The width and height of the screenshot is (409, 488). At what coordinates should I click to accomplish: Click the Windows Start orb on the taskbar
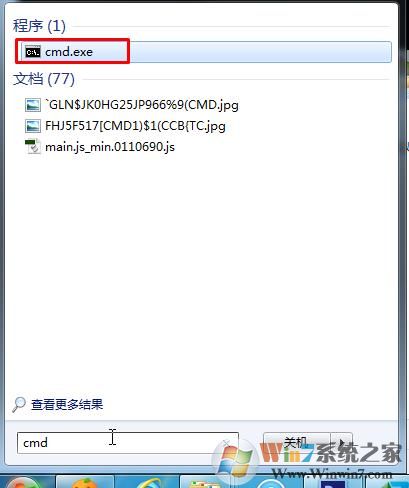23,482
